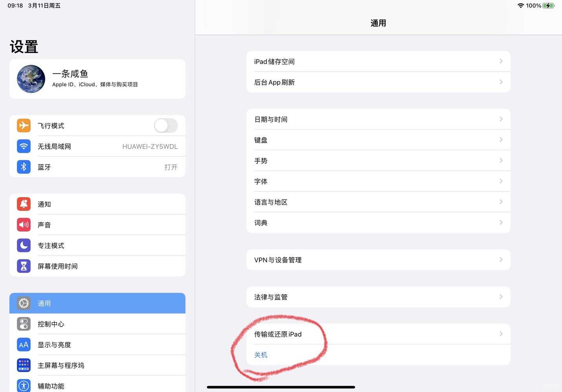Click the Wi-Fi icon in sidebar
Image resolution: width=562 pixels, height=392 pixels.
pos(24,146)
